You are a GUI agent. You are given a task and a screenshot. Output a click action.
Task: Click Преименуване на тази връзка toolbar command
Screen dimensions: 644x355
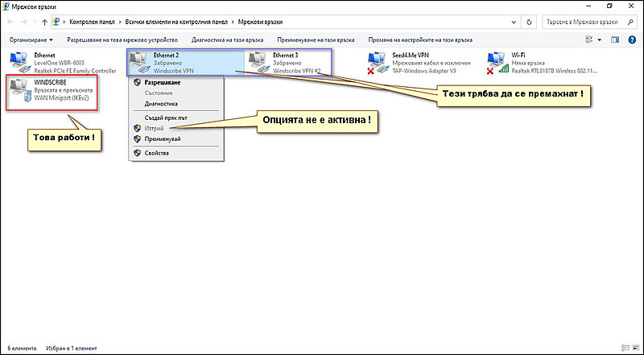tap(316, 40)
